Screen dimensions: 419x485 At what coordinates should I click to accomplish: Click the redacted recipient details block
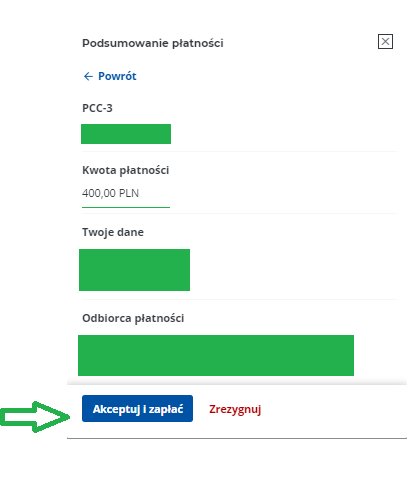(216, 355)
